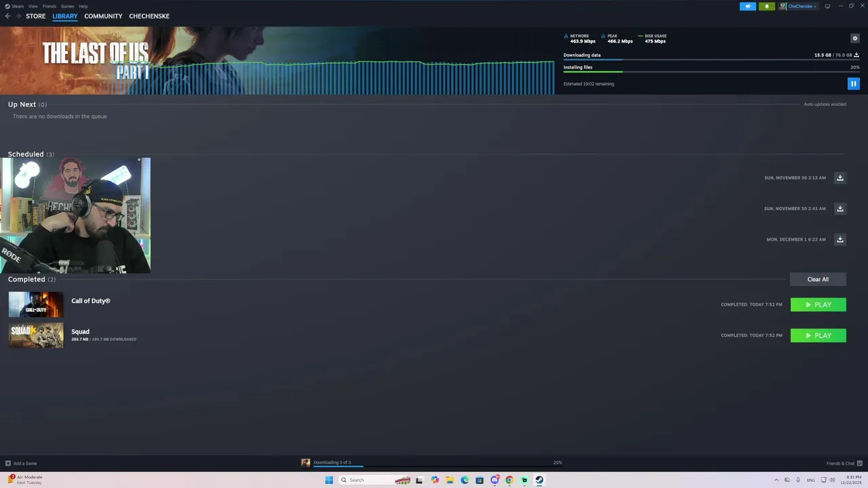Open the volume control in the tray
The image size is (868, 488).
coord(832,480)
